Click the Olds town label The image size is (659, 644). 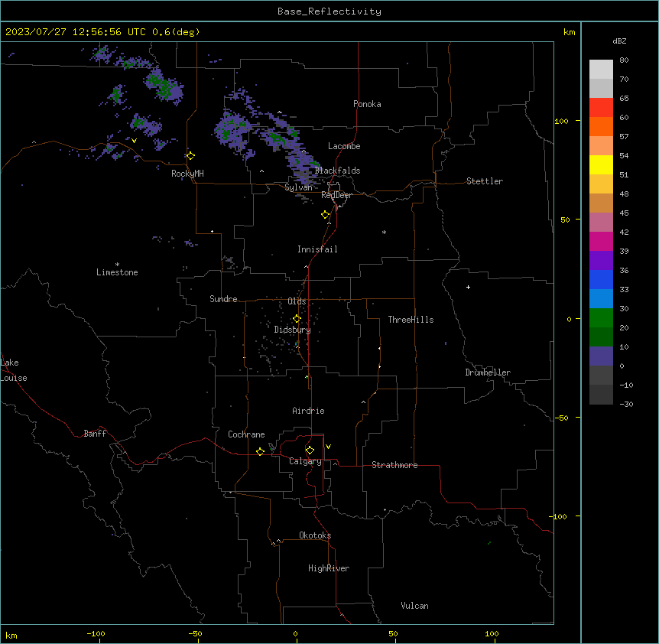[x=297, y=301]
